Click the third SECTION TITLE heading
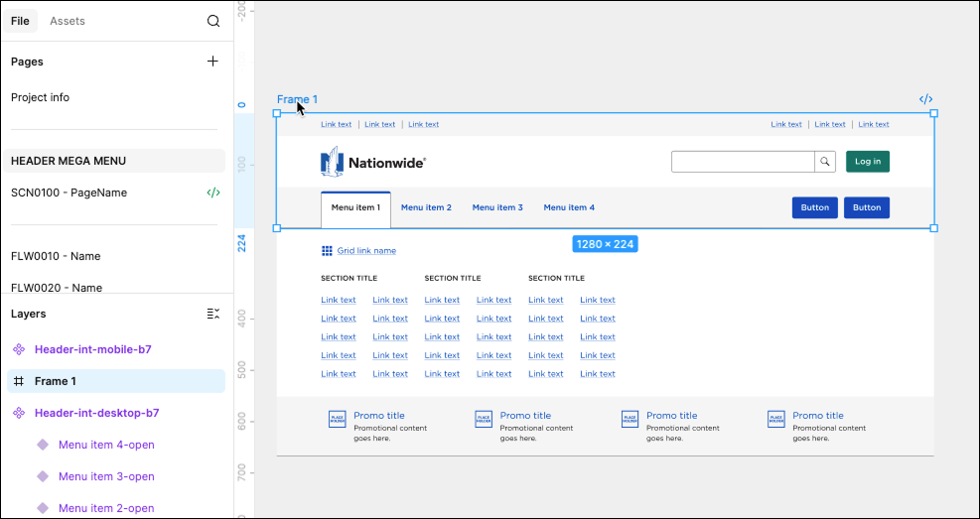This screenshot has height=519, width=980. pyautogui.click(x=556, y=279)
